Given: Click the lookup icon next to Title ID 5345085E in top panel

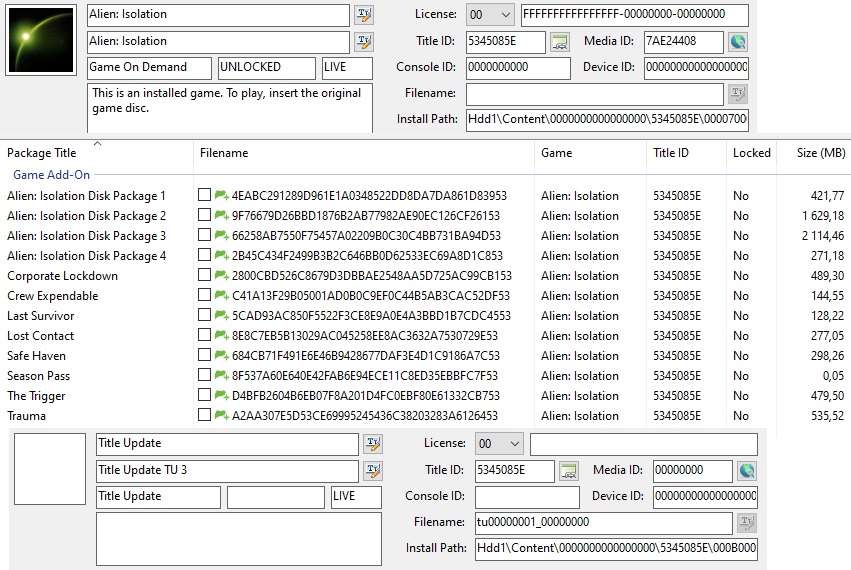Looking at the screenshot, I should (x=560, y=42).
